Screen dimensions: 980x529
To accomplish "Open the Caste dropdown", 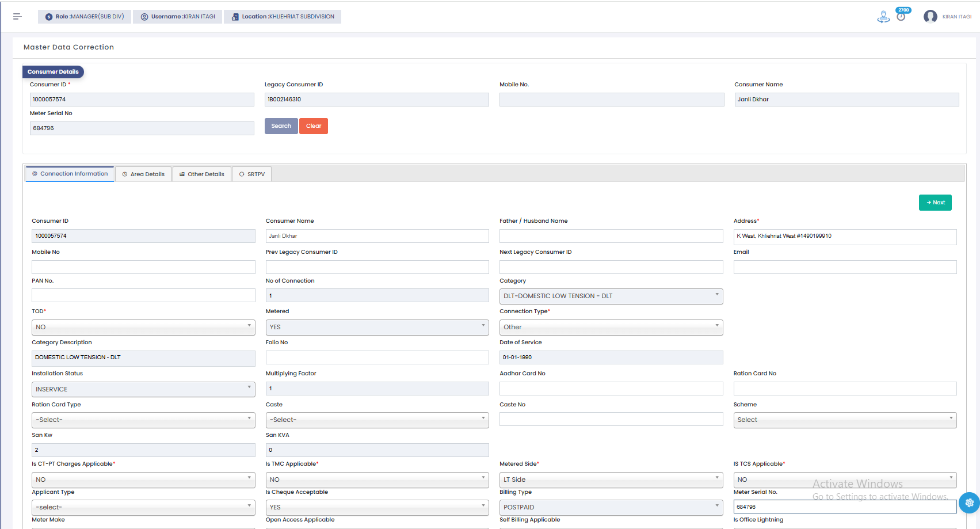I will click(377, 420).
